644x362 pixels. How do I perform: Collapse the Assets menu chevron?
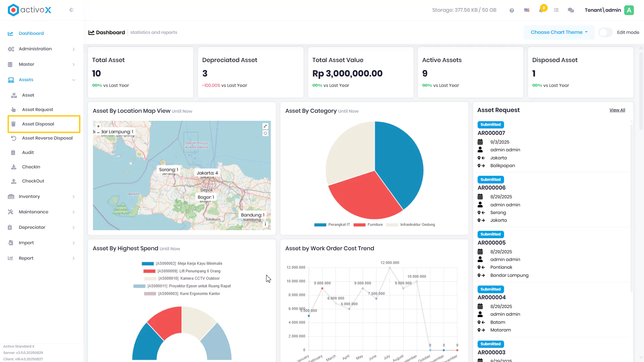(x=73, y=80)
